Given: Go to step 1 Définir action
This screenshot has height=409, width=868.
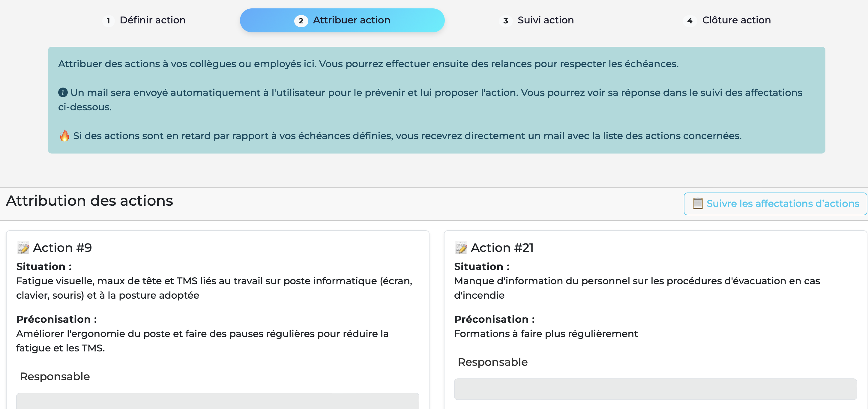Looking at the screenshot, I should tap(144, 20).
